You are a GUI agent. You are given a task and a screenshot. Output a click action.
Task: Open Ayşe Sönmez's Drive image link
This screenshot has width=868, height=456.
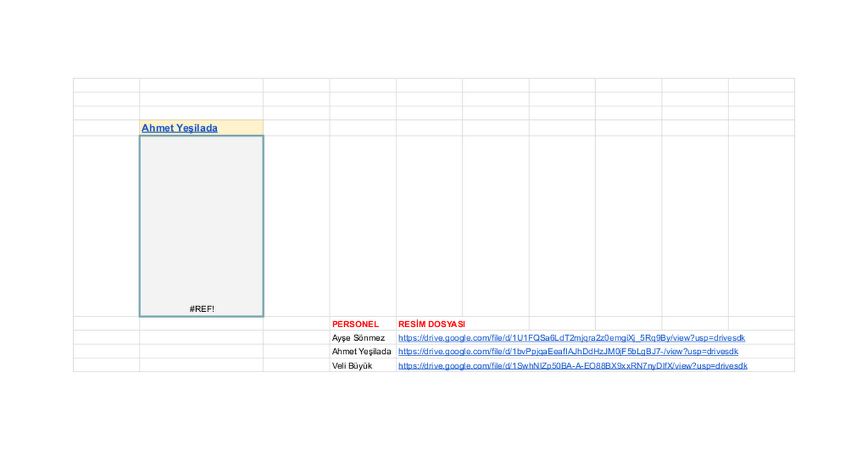pos(572,338)
